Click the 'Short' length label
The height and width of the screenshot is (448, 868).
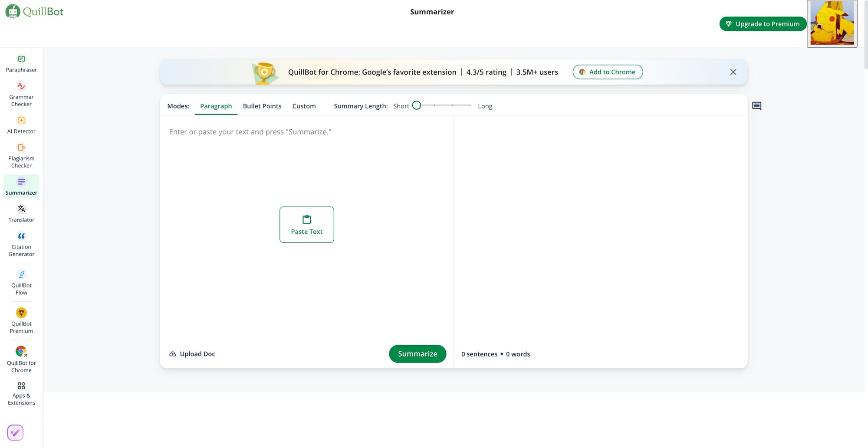point(401,106)
